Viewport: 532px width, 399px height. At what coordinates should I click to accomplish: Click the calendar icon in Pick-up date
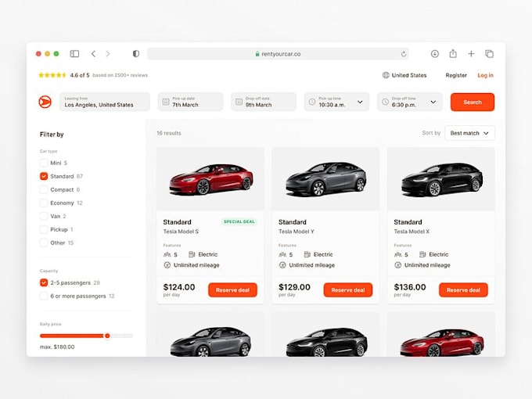tap(166, 102)
